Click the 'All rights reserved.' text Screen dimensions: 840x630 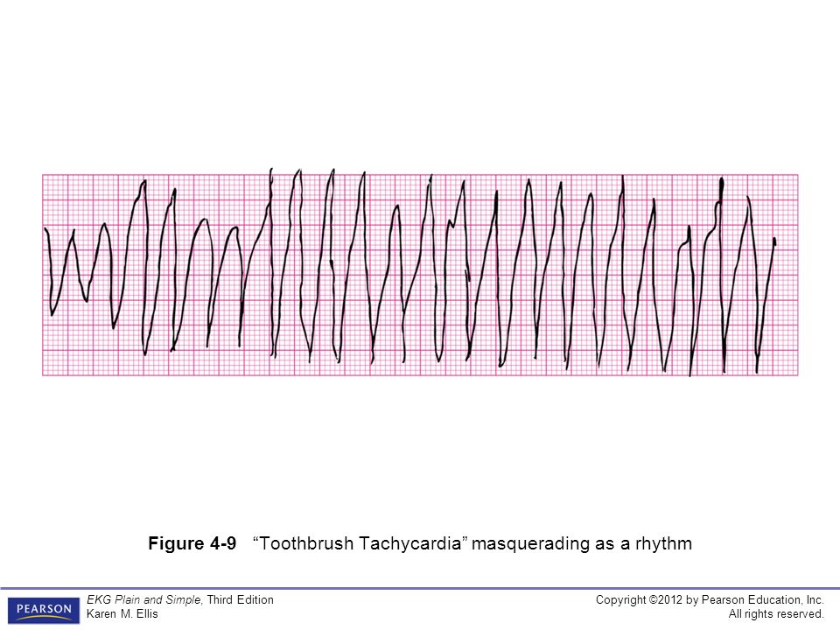tap(776, 613)
